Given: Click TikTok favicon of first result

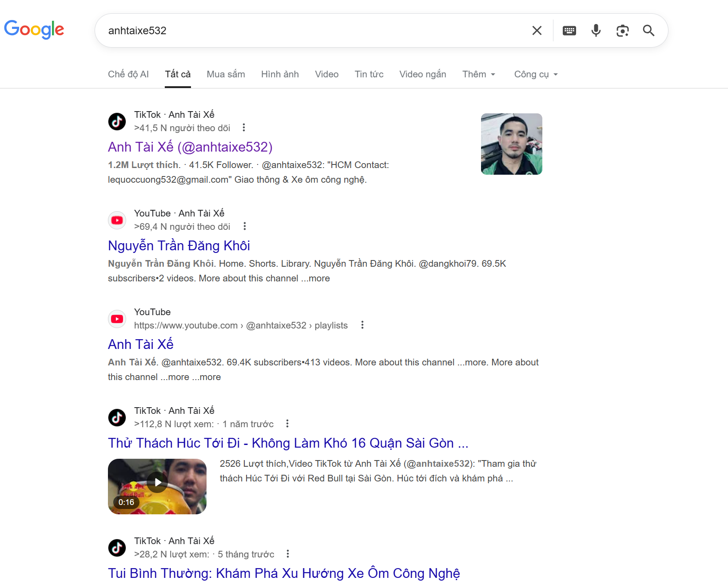Looking at the screenshot, I should tap(117, 121).
